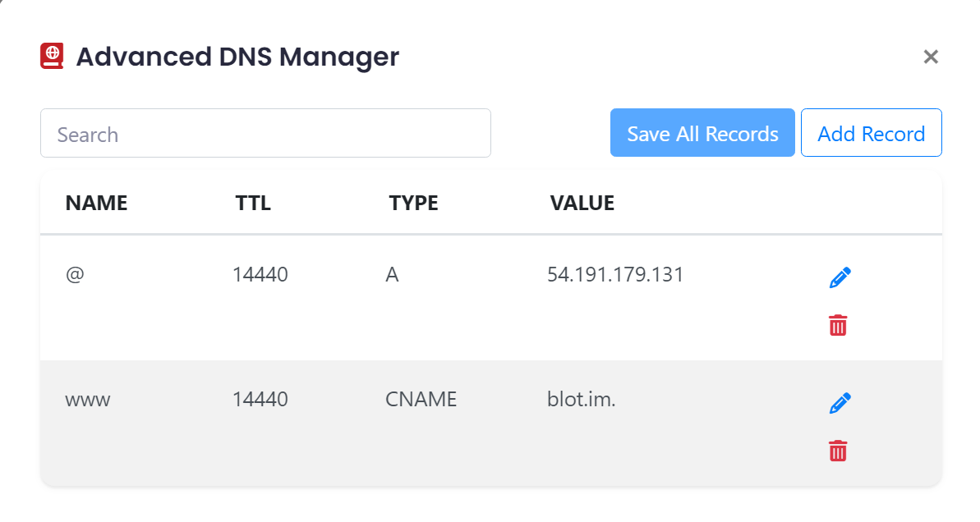Screen dimensions: 980x522
Task: Select the 54.191.179.131 value cell
Action: pos(615,275)
